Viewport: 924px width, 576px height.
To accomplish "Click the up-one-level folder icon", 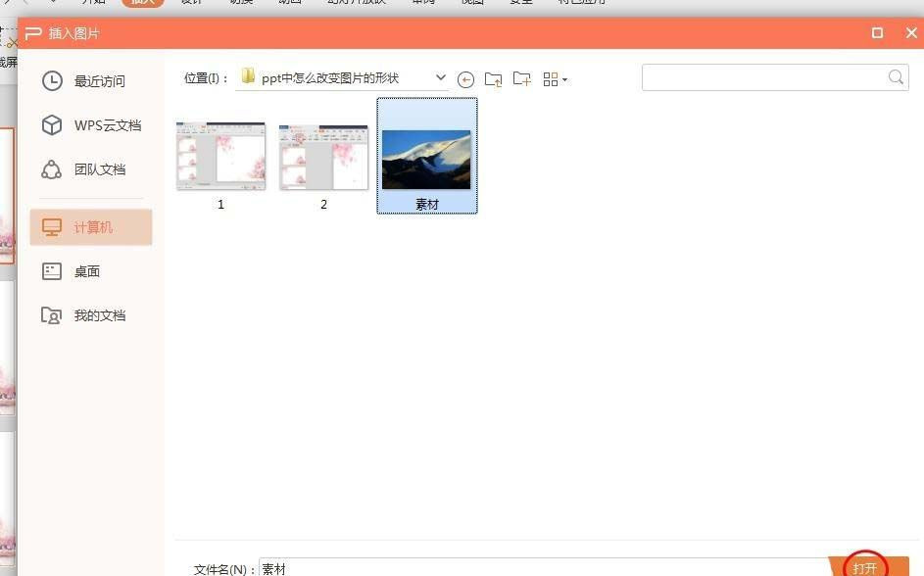I will pyautogui.click(x=494, y=79).
